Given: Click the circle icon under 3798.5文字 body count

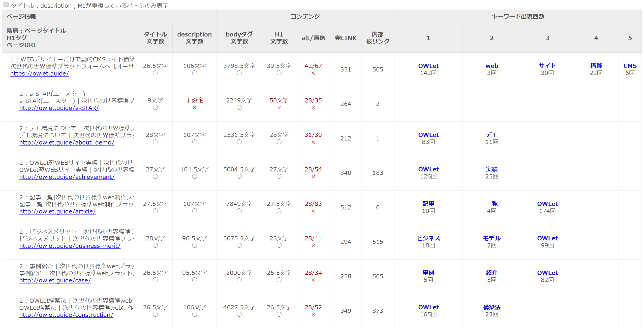Looking at the screenshot, I should coord(239,73).
